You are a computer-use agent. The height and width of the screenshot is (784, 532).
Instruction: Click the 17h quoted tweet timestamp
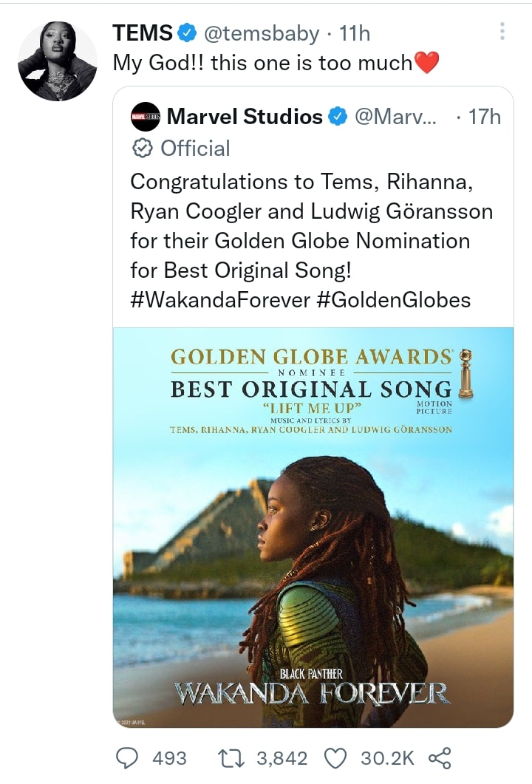click(x=485, y=117)
